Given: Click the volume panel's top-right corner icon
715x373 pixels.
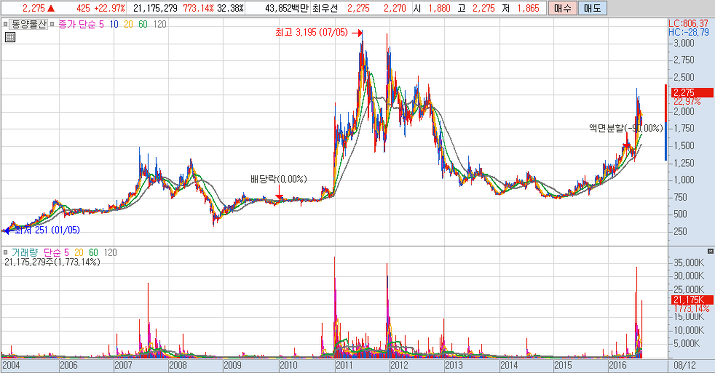Looking at the screenshot, I should (710, 251).
